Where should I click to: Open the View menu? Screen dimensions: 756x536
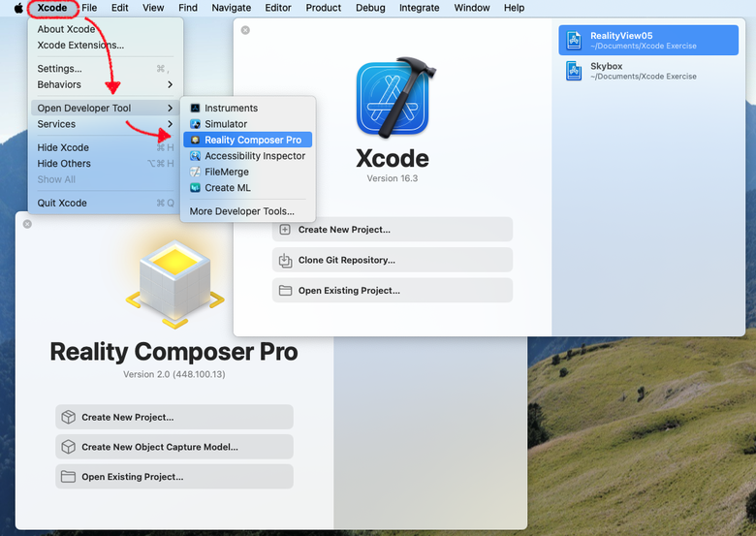[153, 8]
